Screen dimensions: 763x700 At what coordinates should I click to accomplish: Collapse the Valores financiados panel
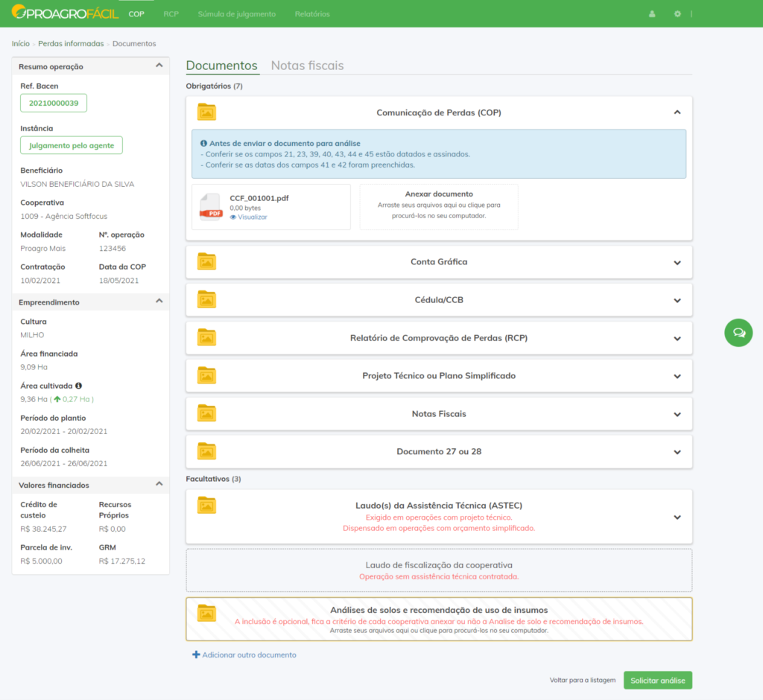(x=159, y=484)
